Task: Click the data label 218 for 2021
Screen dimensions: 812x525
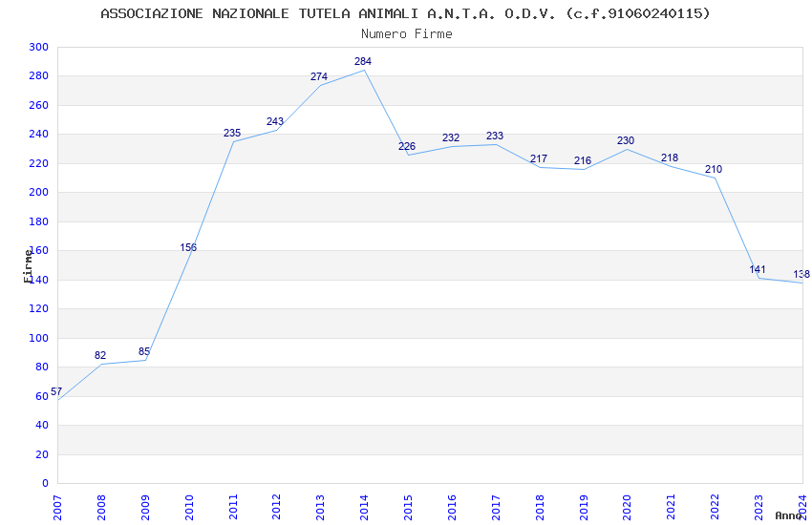Action: coord(670,157)
